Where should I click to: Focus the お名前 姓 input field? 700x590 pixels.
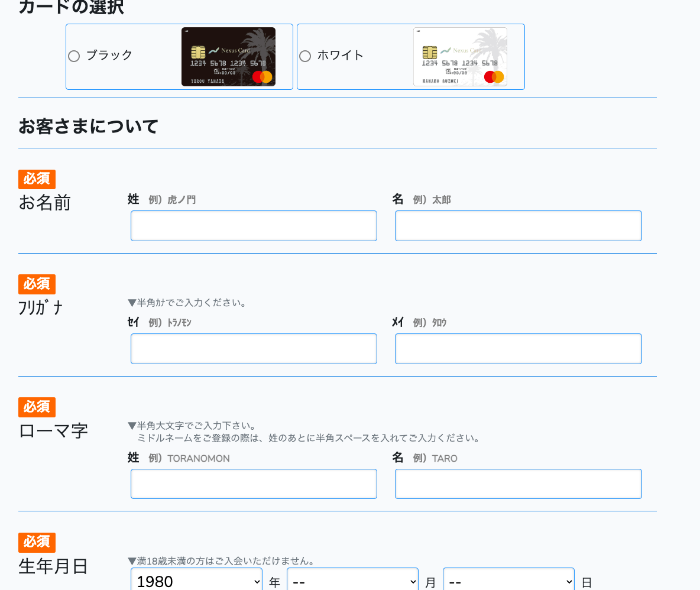pyautogui.click(x=254, y=226)
